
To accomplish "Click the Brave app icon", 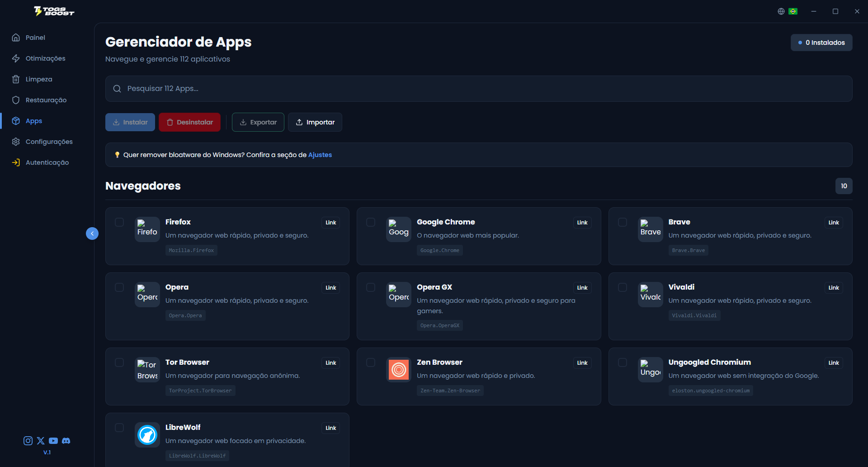I will 651,229.
